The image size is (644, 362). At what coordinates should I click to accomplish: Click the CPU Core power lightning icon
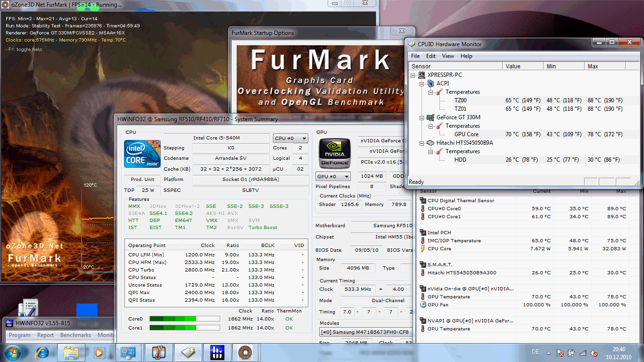click(x=423, y=248)
